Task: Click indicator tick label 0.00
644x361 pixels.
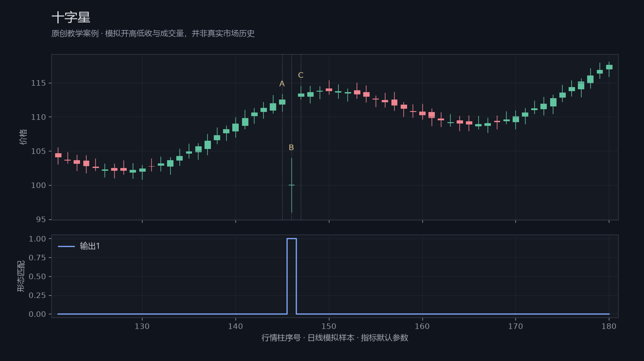Action: pyautogui.click(x=37, y=314)
